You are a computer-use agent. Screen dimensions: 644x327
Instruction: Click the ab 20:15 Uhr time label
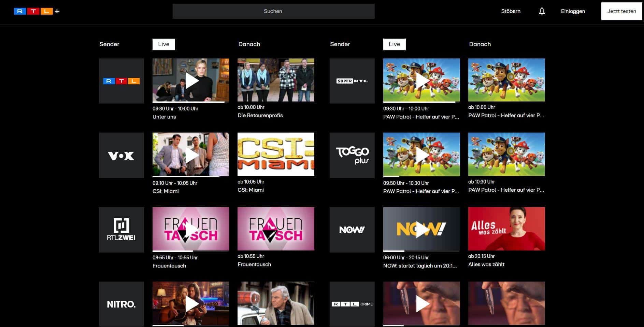482,256
